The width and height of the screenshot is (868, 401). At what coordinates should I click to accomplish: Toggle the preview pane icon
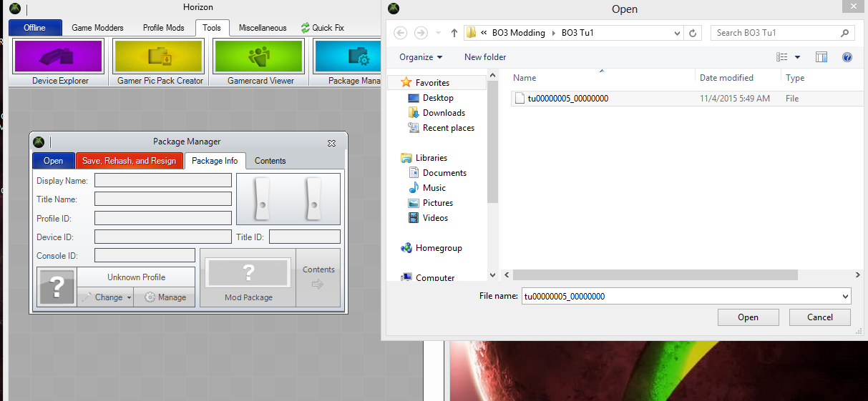[x=821, y=57]
